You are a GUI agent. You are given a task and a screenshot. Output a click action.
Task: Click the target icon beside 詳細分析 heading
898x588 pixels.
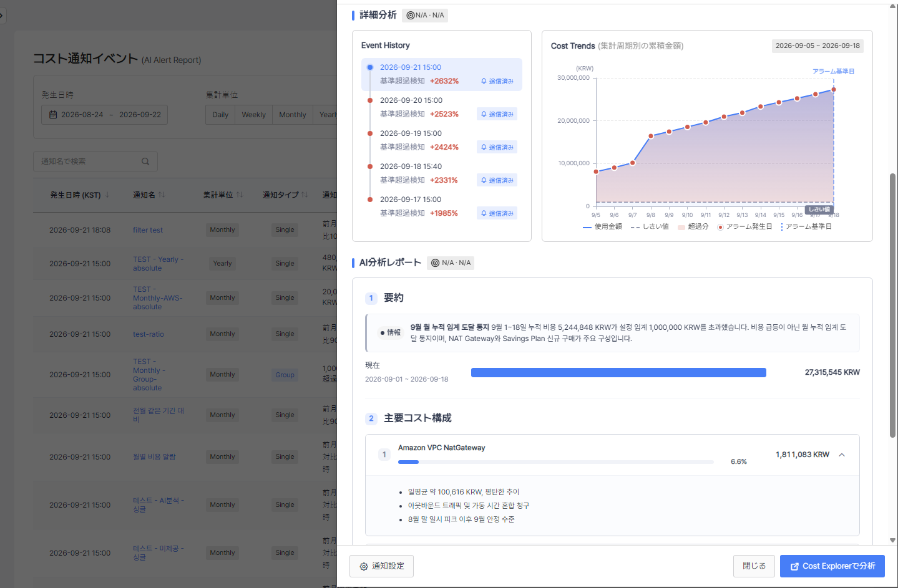(411, 15)
